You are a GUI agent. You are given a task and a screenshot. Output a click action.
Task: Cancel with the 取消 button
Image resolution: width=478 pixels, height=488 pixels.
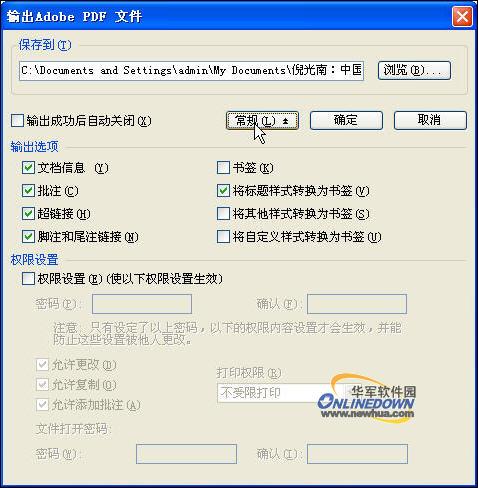click(x=430, y=120)
